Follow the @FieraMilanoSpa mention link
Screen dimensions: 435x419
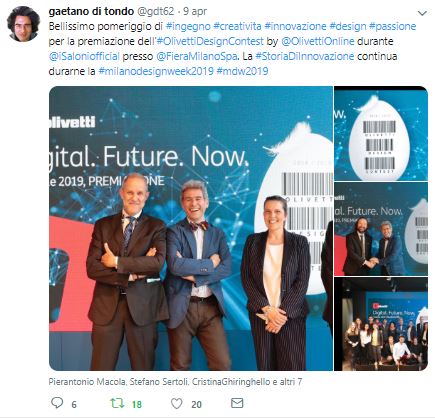196,56
